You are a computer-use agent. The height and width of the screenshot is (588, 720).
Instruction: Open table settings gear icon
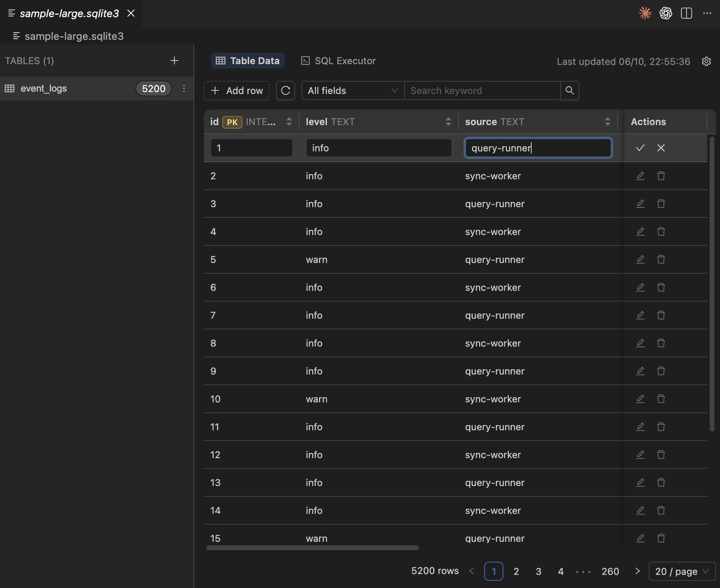706,61
